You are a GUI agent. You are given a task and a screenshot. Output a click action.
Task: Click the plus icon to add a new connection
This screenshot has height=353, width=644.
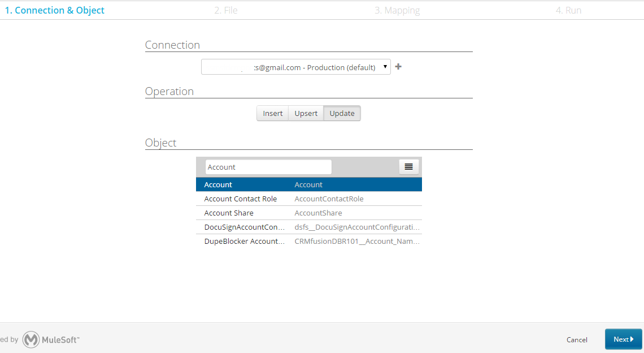(x=398, y=66)
